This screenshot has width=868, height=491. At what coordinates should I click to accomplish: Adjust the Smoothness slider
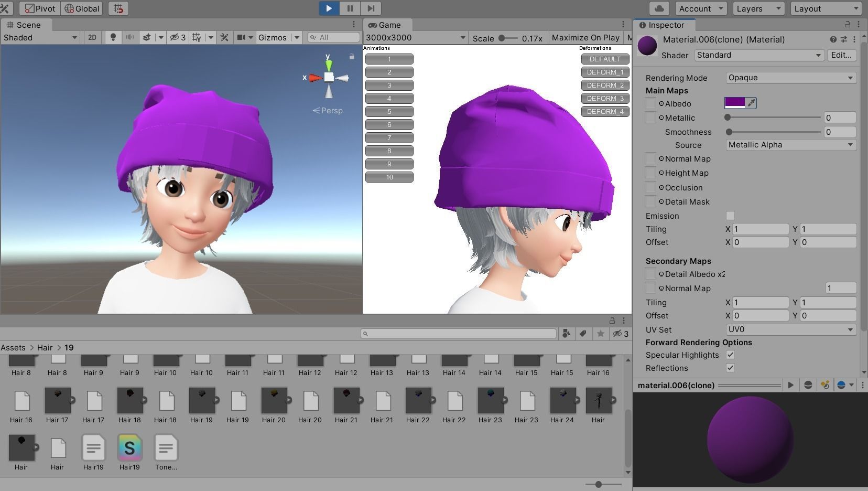coord(773,132)
